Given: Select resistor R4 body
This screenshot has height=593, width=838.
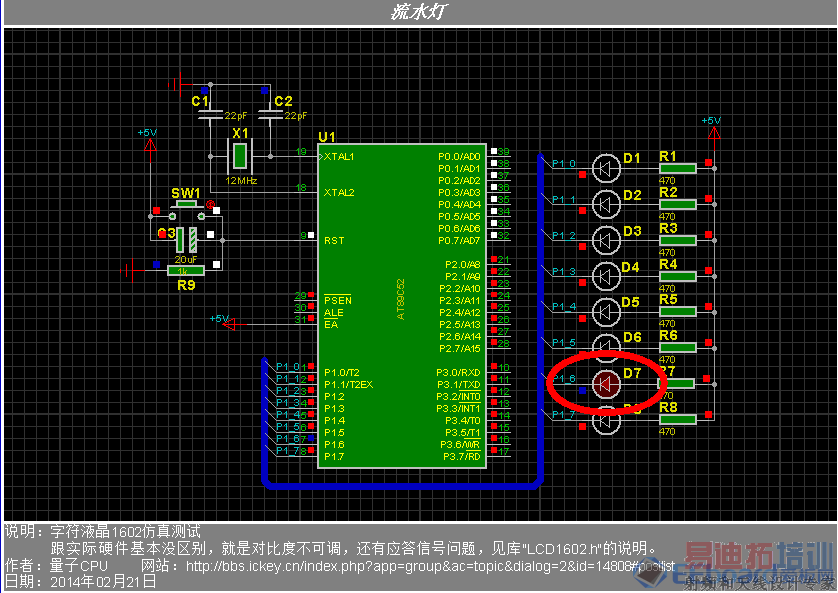Looking at the screenshot, I should click(678, 276).
